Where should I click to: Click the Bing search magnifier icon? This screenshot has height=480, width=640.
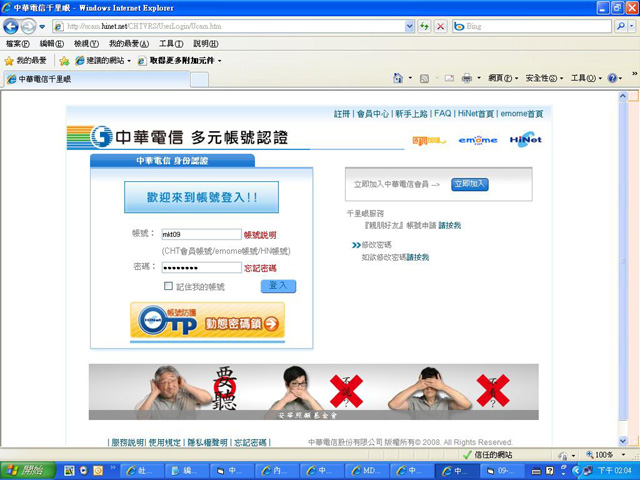pyautogui.click(x=620, y=27)
